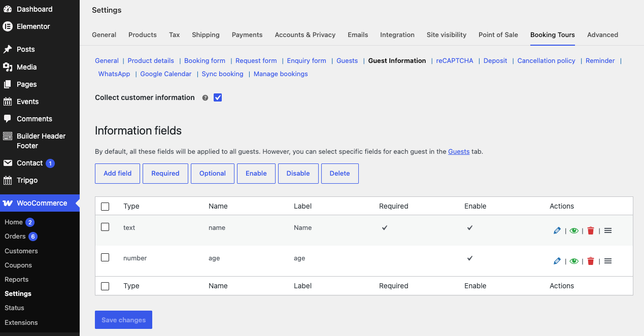
Task: Delete the age field with trash icon
Action: pyautogui.click(x=591, y=261)
